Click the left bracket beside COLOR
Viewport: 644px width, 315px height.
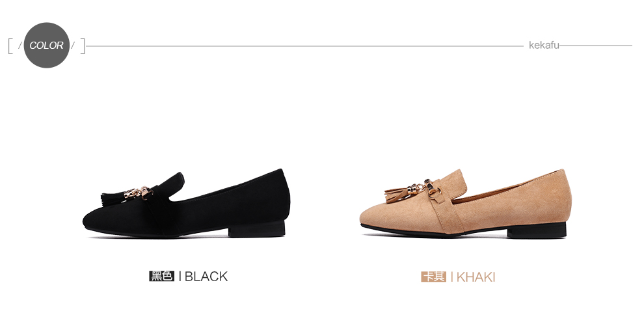pos(10,46)
